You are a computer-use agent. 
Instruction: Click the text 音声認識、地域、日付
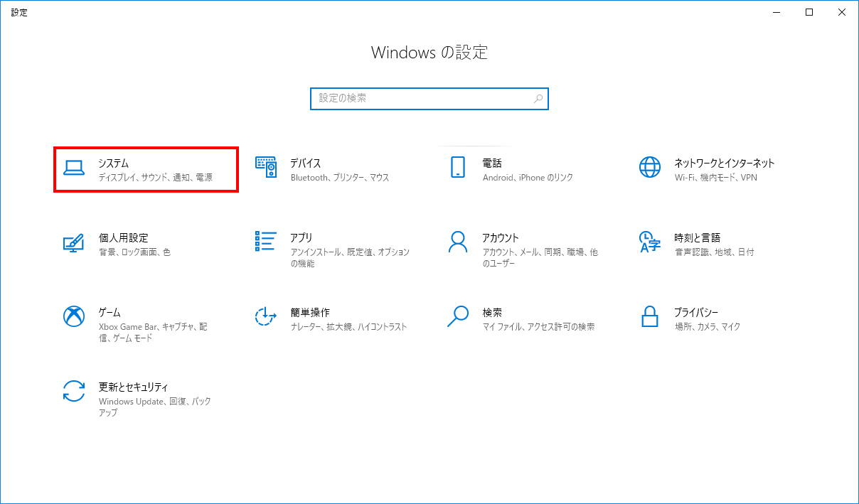(x=714, y=252)
